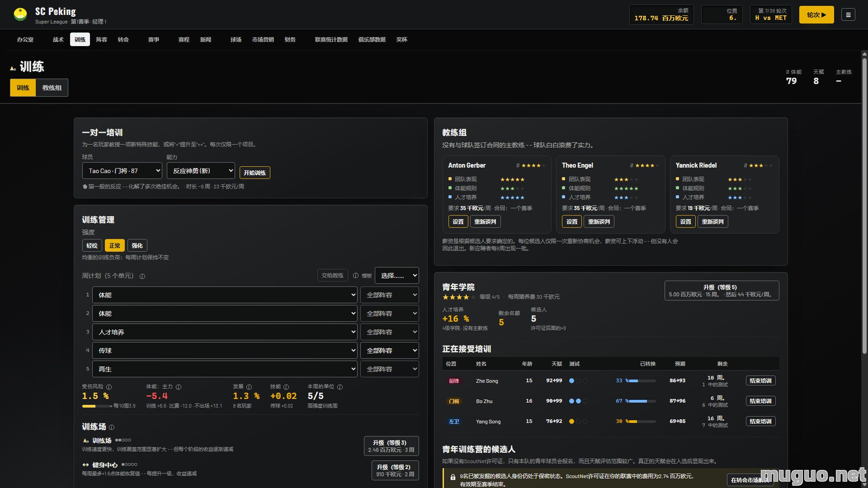Viewport: 868px width, 488px height.
Task: Open the 能力 dropdown showing 反应神勇
Action: [201, 171]
